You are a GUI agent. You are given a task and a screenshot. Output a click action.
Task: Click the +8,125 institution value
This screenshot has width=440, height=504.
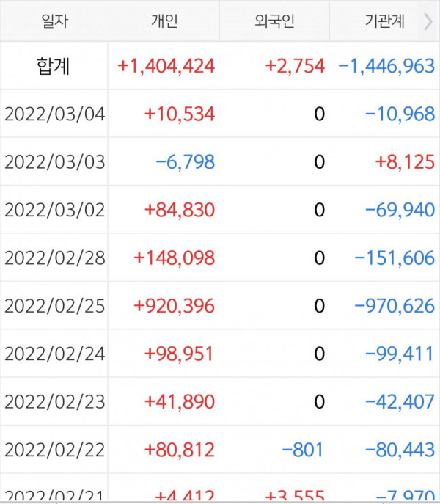[405, 162]
